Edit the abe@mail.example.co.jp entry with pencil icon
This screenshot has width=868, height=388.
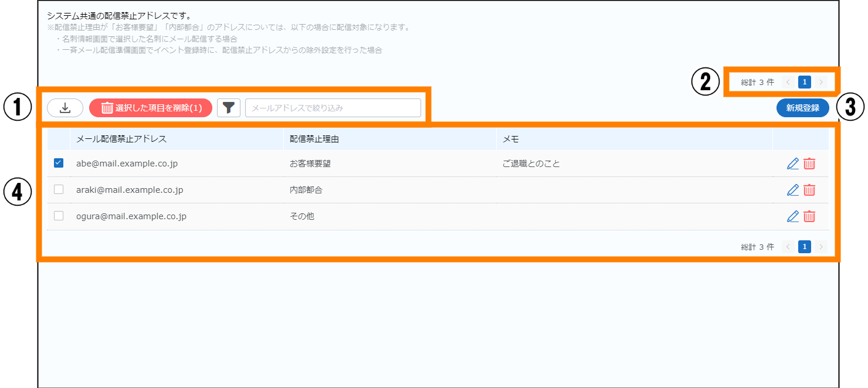(x=792, y=164)
